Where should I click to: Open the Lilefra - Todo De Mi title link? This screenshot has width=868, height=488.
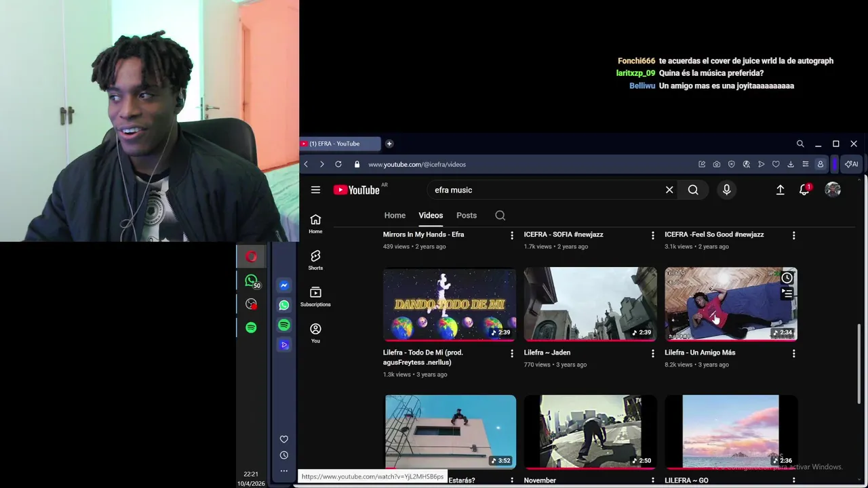[x=422, y=357]
